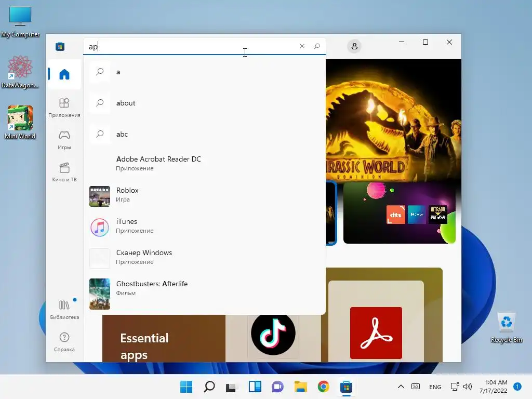This screenshot has height=399, width=532.
Task: Click the Microsoft Store logo icon
Action: pyautogui.click(x=60, y=46)
